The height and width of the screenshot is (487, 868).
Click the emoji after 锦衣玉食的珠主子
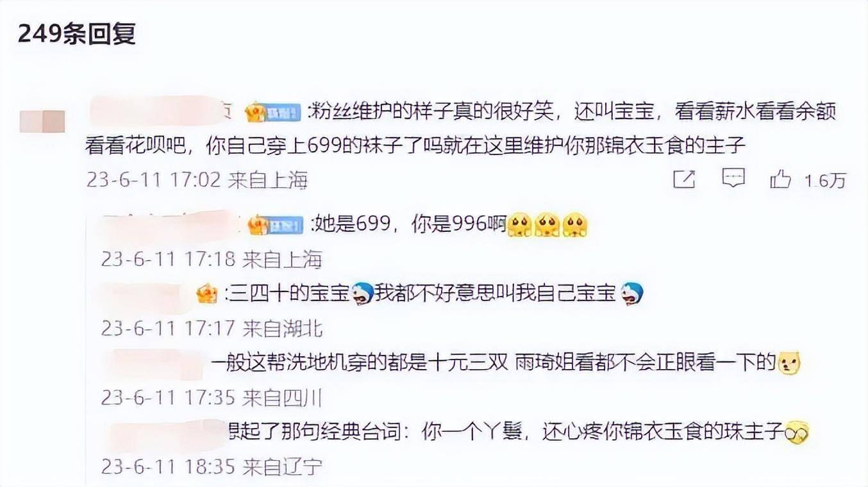click(x=797, y=433)
